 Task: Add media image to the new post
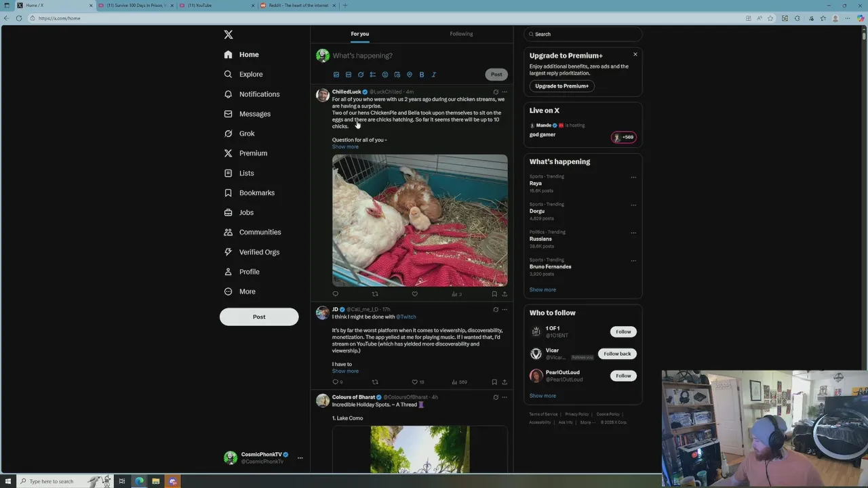(336, 75)
